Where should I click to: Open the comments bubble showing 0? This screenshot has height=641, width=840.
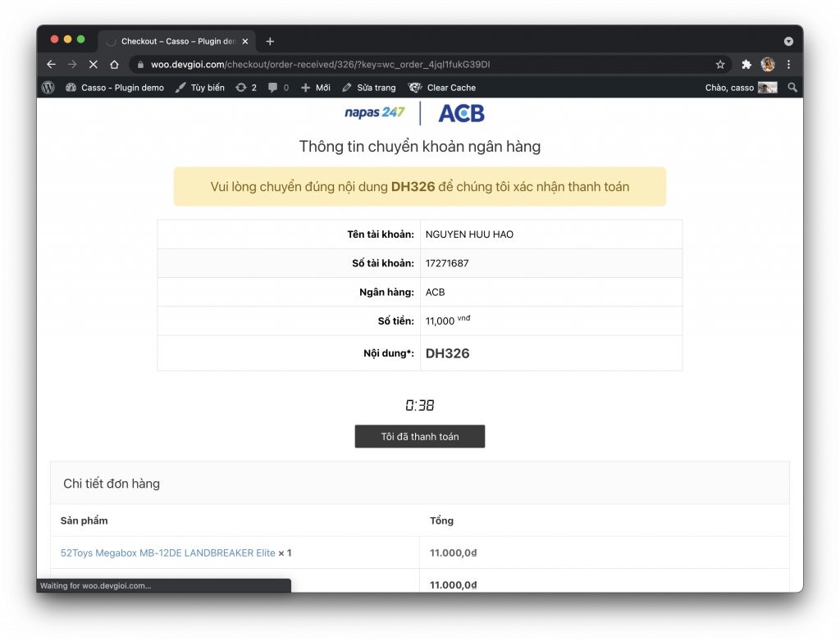coord(279,87)
